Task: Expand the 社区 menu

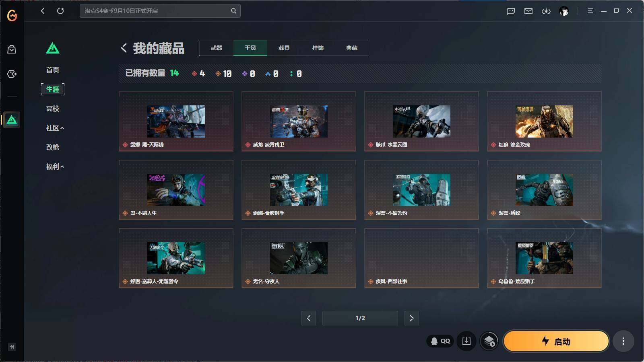Action: pos(55,128)
